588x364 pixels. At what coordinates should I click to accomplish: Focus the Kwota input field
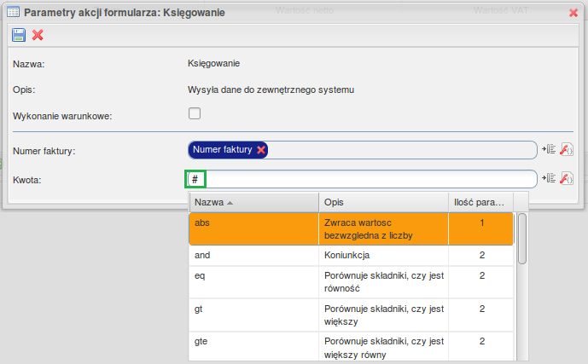tap(362, 179)
